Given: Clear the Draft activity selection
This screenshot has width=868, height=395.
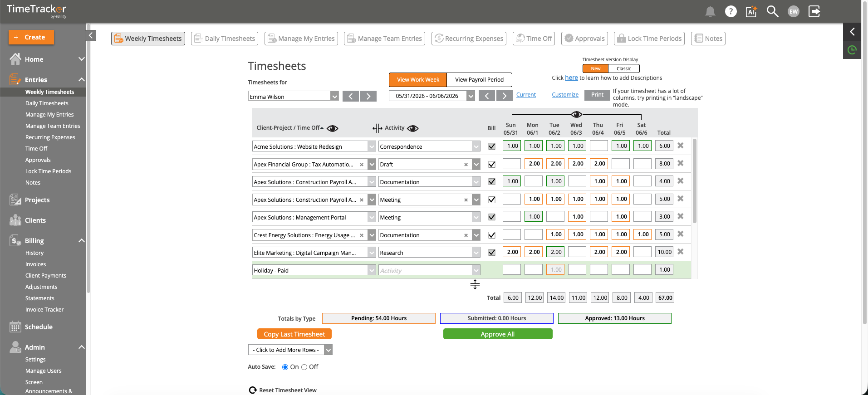Looking at the screenshot, I should click(466, 165).
